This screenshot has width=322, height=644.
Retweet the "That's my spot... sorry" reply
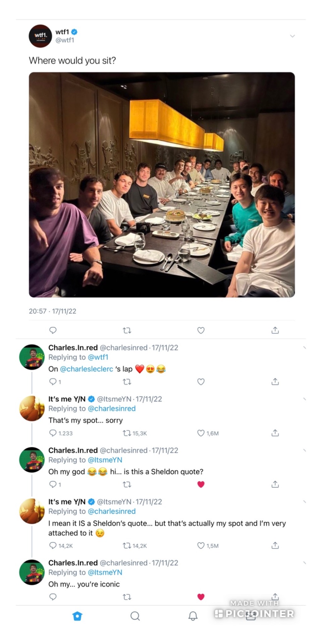127,433
